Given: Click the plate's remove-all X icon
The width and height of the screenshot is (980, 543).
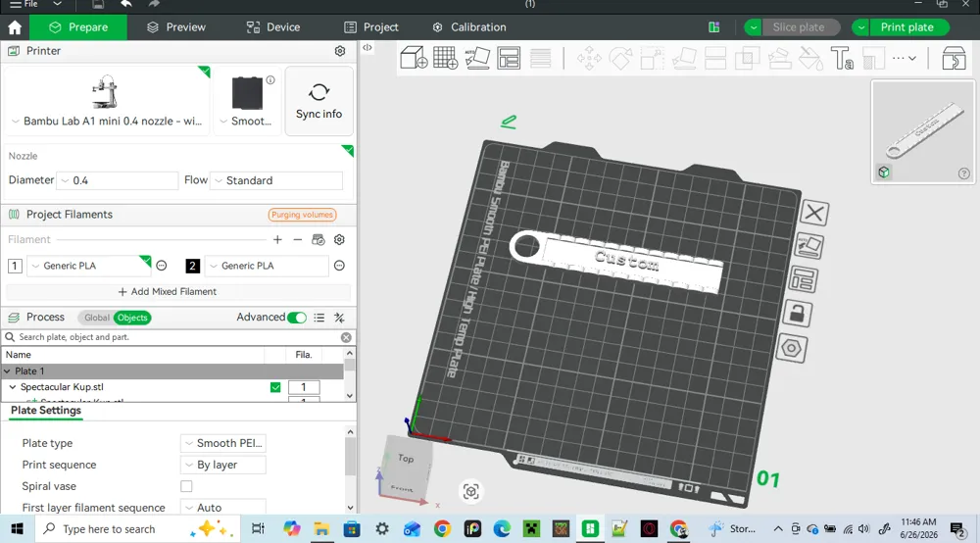Looking at the screenshot, I should pos(814,213).
